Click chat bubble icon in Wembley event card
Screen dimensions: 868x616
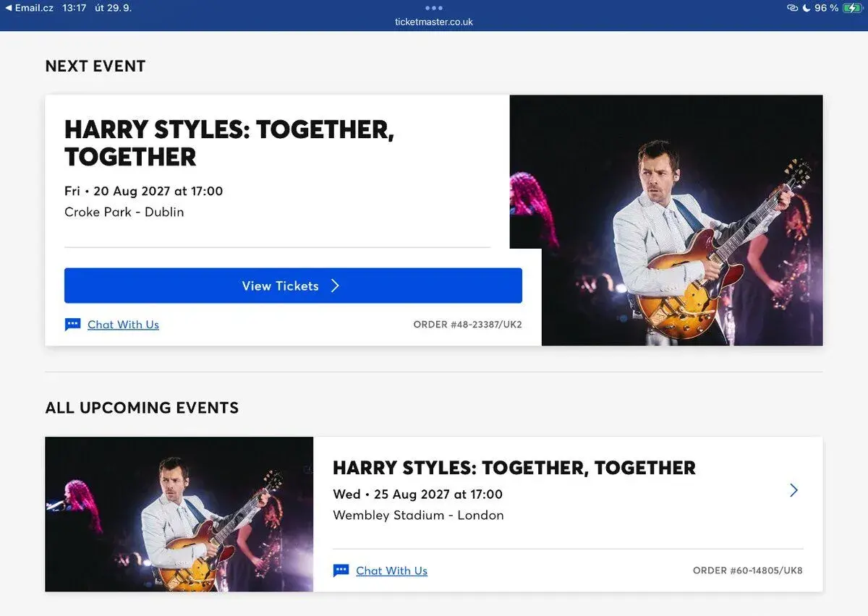[341, 570]
